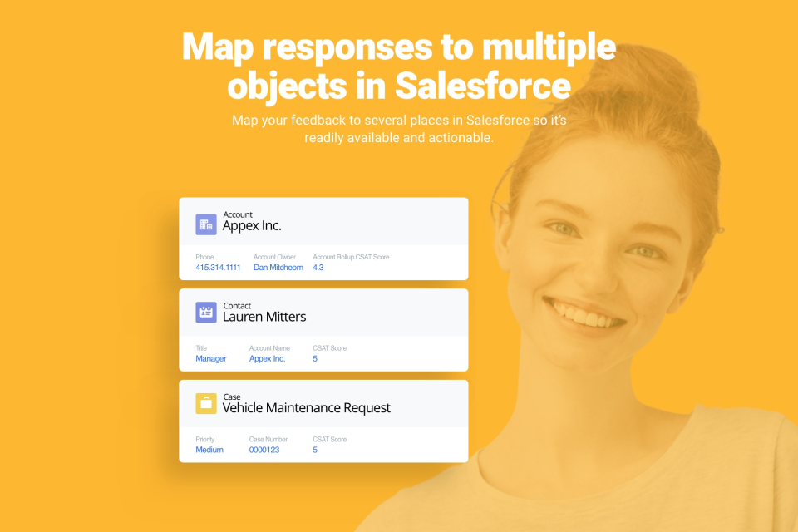Click the Map responses to multiple objects headline
Image resolution: width=798 pixels, height=532 pixels.
[x=399, y=66]
